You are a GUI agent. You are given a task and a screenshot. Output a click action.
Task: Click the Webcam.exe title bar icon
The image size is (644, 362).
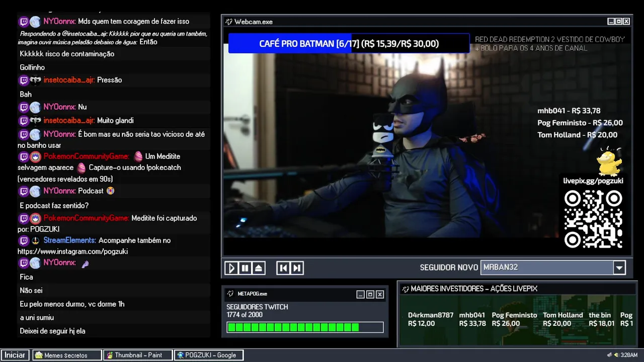tap(229, 22)
